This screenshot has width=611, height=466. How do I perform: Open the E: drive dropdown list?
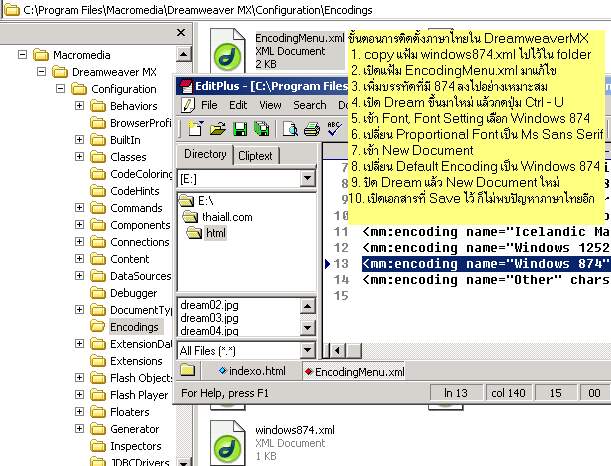tap(307, 179)
